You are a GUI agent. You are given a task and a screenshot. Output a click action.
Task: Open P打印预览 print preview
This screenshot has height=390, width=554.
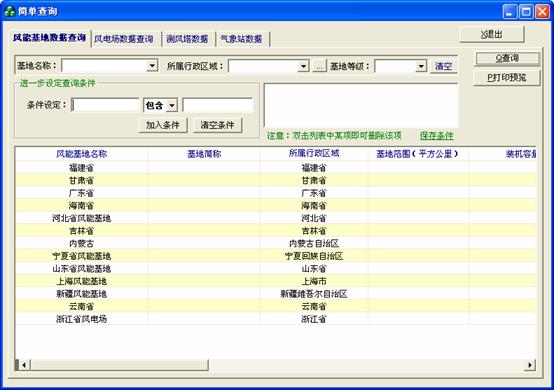[507, 78]
